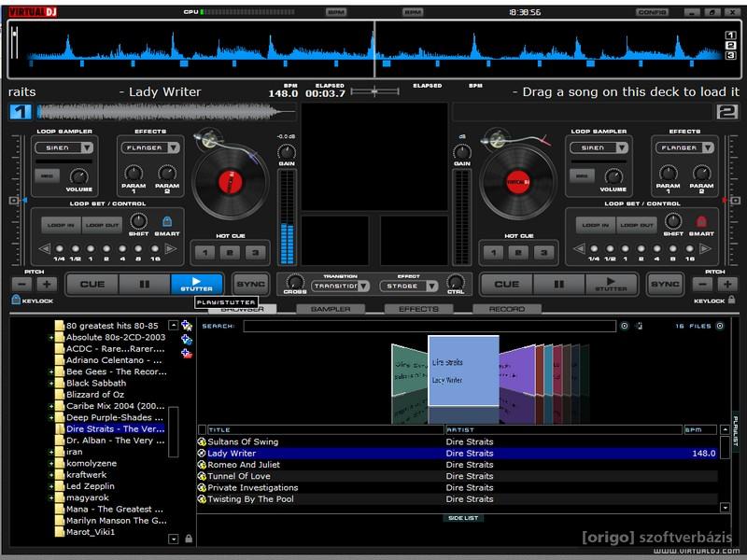Trigger hot cue 2 on deck 1
This screenshot has width=747, height=560.
click(x=230, y=252)
